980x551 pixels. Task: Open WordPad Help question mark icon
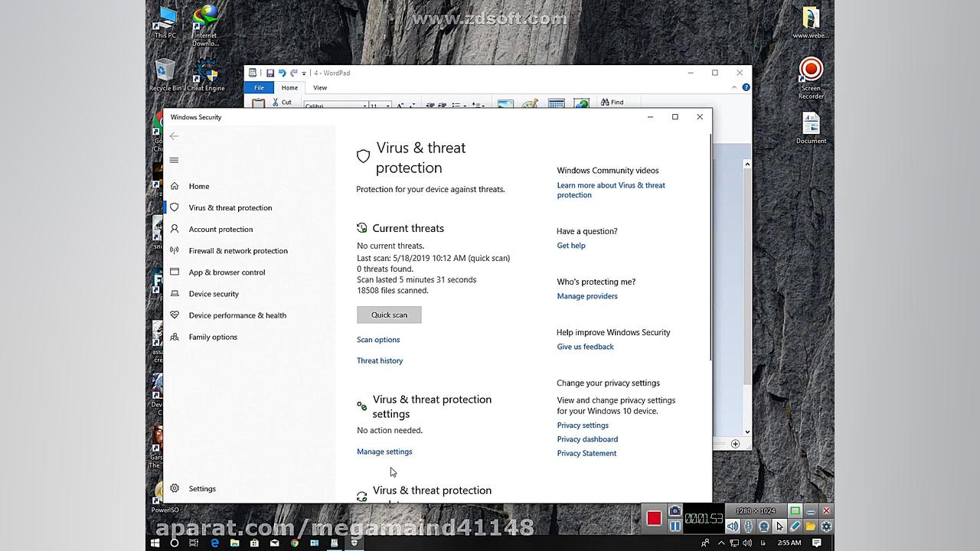[746, 87]
